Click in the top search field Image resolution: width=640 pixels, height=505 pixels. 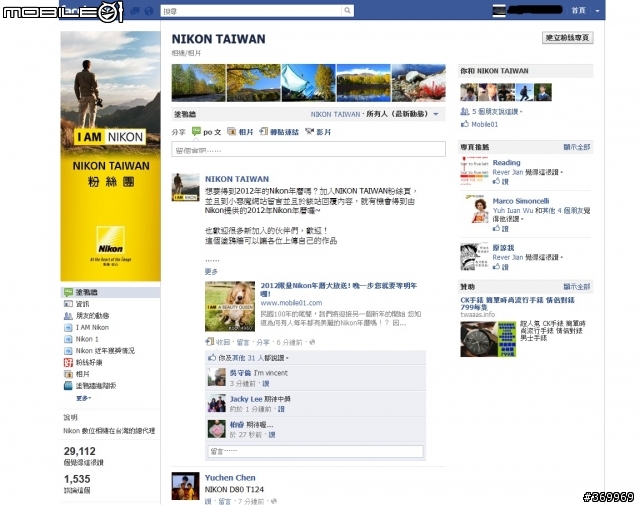tap(251, 11)
